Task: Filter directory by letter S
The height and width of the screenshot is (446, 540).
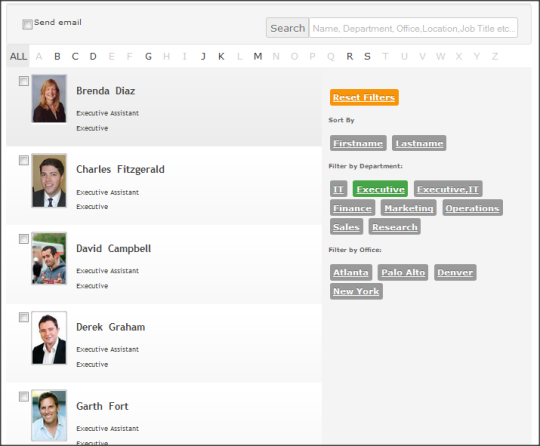Action: [367, 56]
